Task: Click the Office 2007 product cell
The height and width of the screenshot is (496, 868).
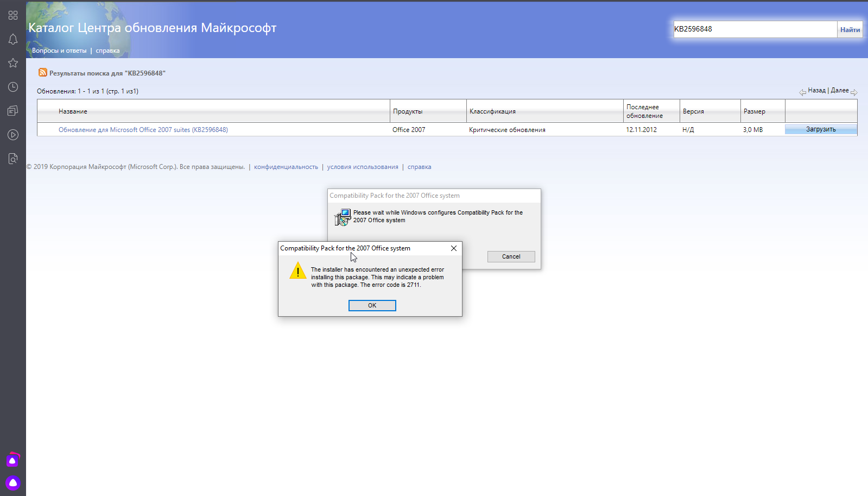Action: pyautogui.click(x=409, y=130)
